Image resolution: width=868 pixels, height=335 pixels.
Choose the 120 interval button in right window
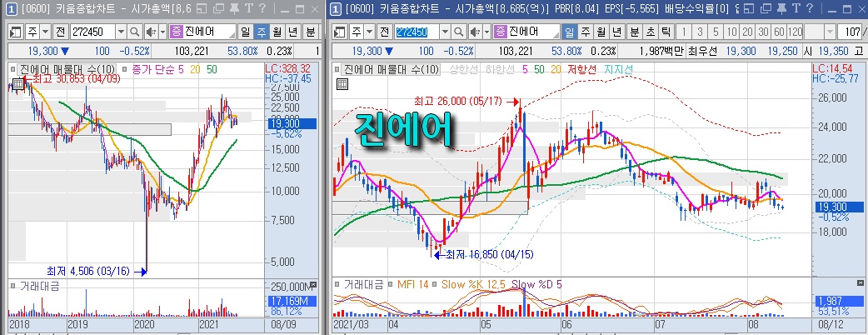tap(796, 32)
